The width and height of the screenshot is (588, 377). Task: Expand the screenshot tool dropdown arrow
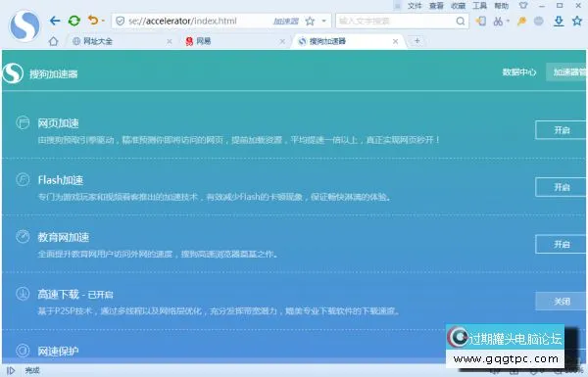point(508,21)
